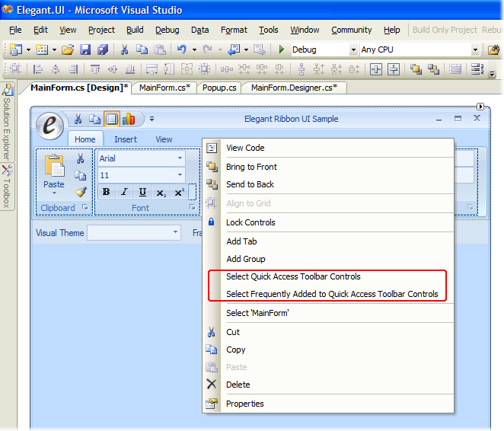Open the Community menu

click(351, 30)
